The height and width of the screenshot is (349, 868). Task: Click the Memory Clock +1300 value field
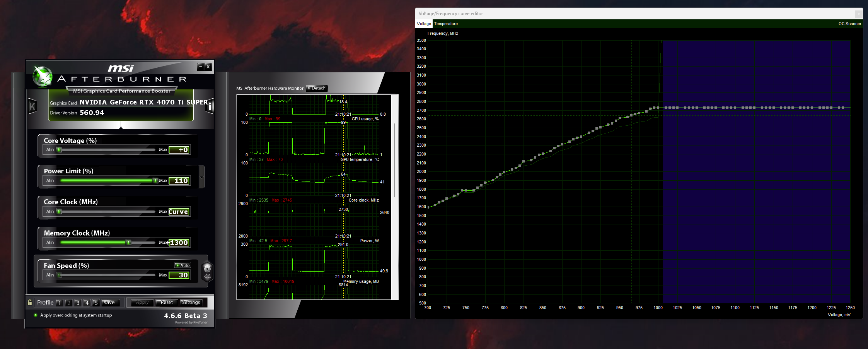click(179, 243)
